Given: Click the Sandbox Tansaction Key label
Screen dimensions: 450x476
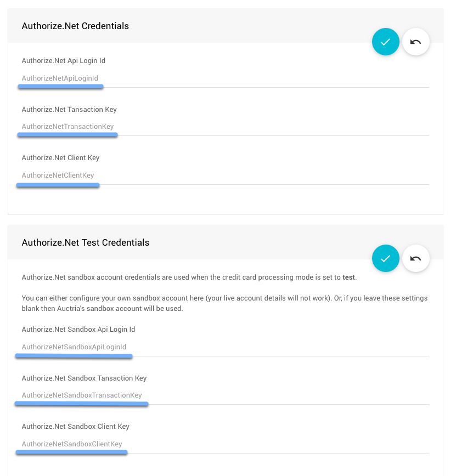Looking at the screenshot, I should [x=84, y=378].
